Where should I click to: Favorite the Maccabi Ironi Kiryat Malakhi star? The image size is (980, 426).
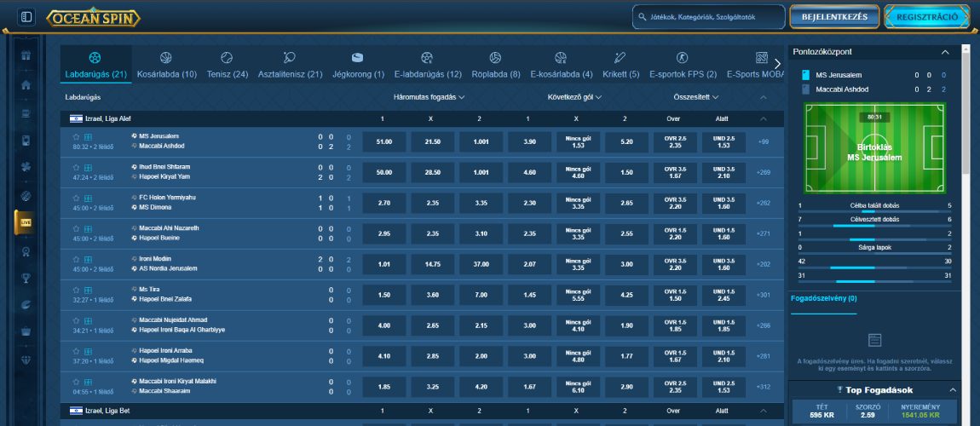point(76,382)
